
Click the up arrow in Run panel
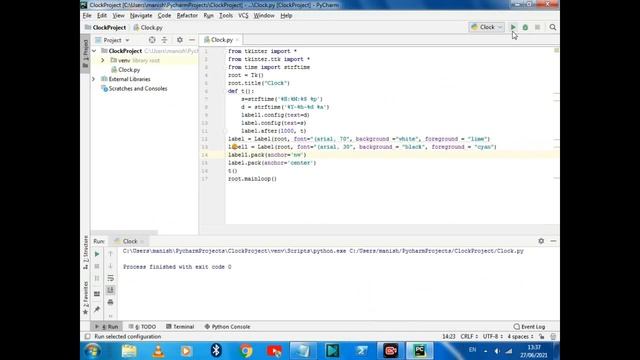point(110,254)
